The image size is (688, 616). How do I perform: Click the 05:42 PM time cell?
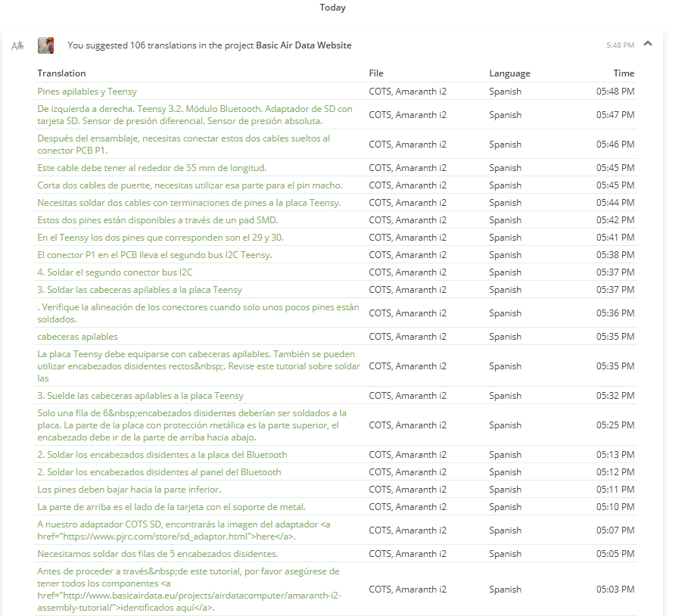[615, 219]
